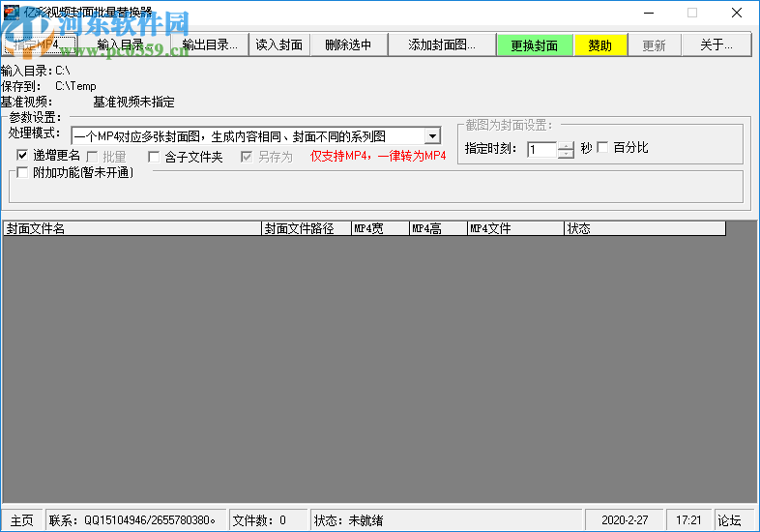The width and height of the screenshot is (760, 532).
Task: Click the 状态 column header
Action: click(645, 228)
